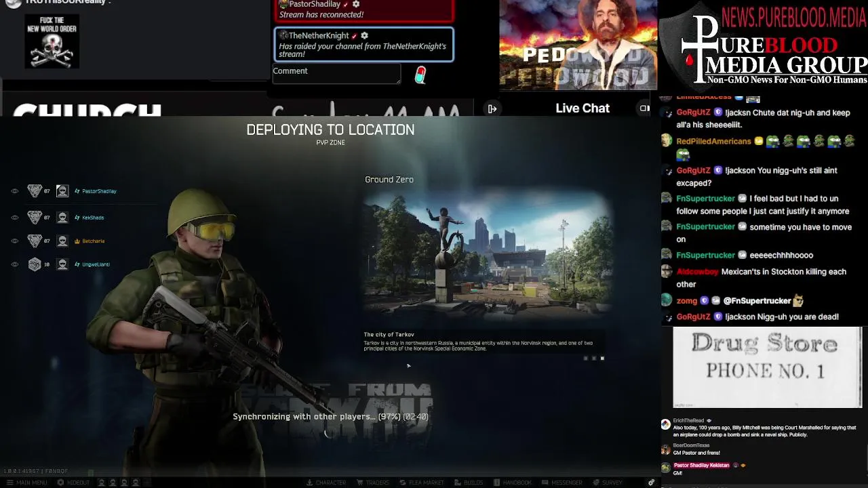868x488 pixels.
Task: Toggle eye visibility for UngweLianti
Action: 15,264
